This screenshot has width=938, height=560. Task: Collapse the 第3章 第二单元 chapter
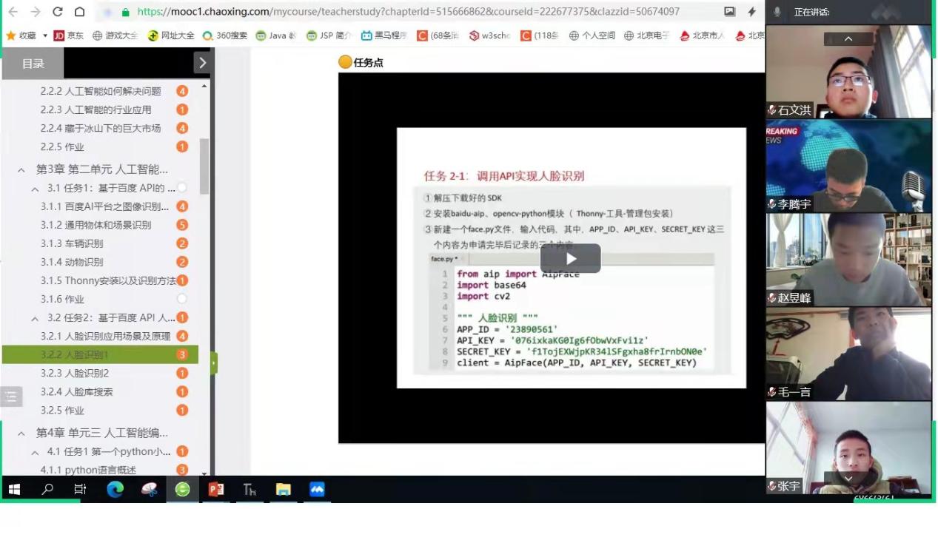(x=21, y=169)
